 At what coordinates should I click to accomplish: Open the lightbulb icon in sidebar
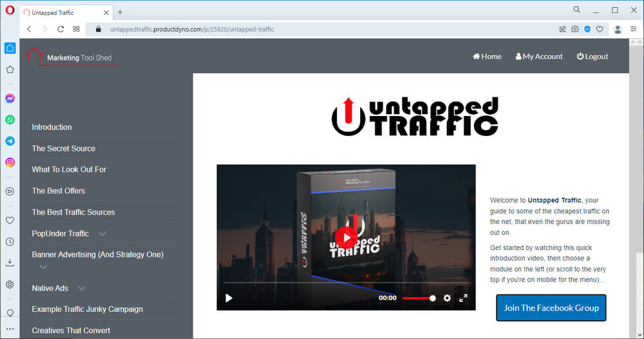pos(10,313)
